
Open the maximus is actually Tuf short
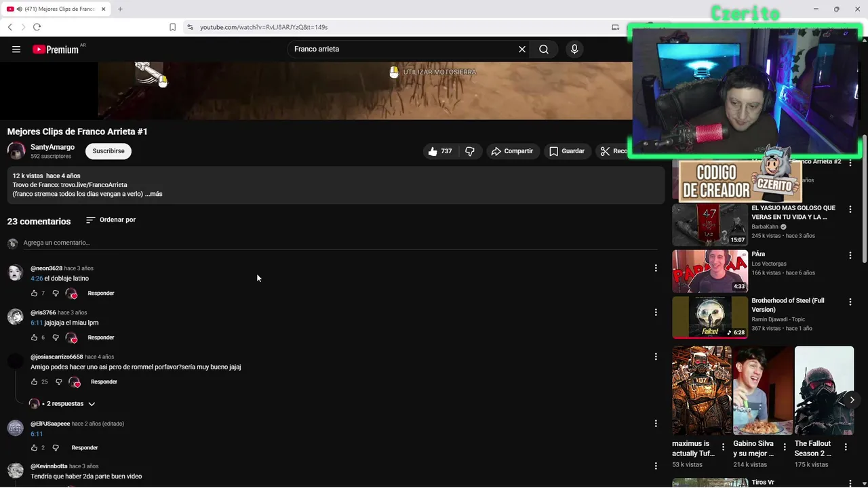tap(702, 390)
